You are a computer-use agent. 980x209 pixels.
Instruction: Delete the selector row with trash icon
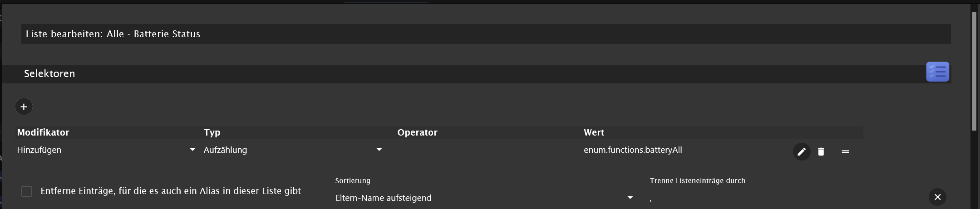(x=821, y=151)
